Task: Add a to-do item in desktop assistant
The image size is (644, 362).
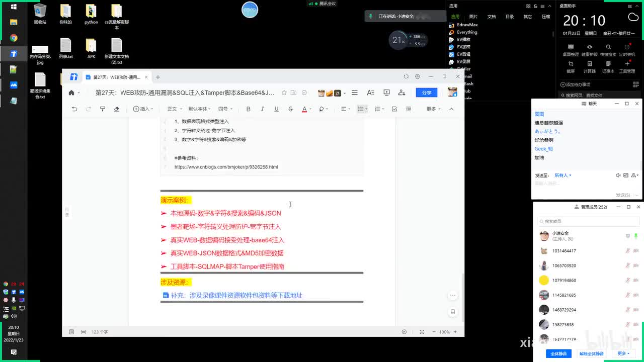Action: (575, 84)
